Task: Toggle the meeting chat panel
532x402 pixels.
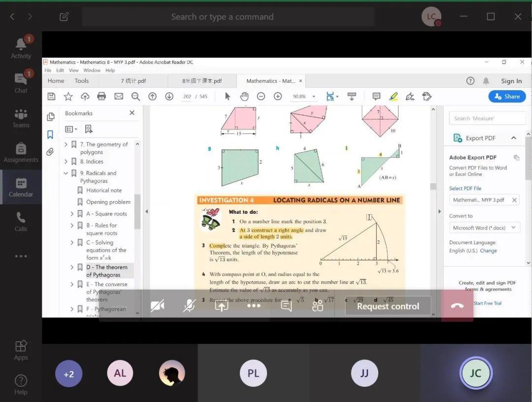Action: pyautogui.click(x=286, y=306)
